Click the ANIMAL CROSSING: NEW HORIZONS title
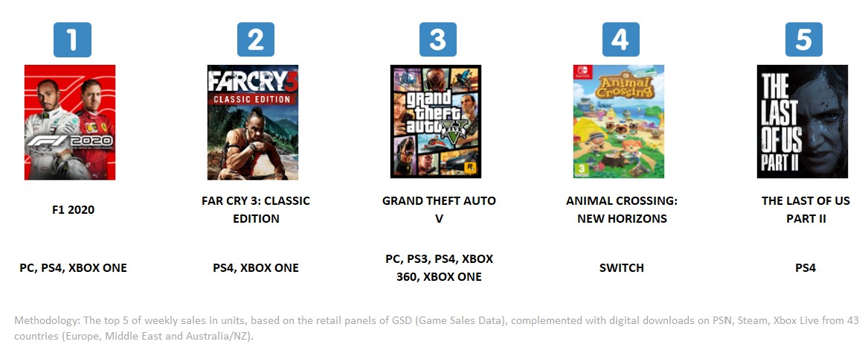This screenshot has height=359, width=868. 622,209
